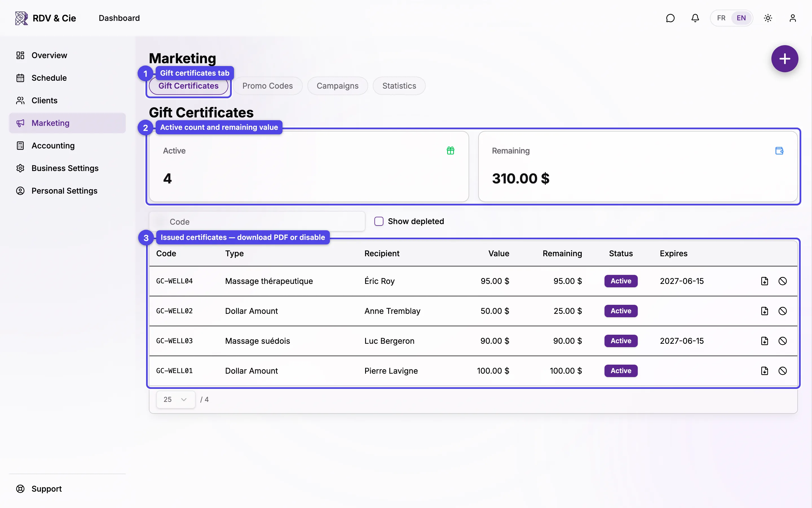Disable certificate GC-WELL03
Viewport: 812px width, 508px height.
pyautogui.click(x=782, y=341)
